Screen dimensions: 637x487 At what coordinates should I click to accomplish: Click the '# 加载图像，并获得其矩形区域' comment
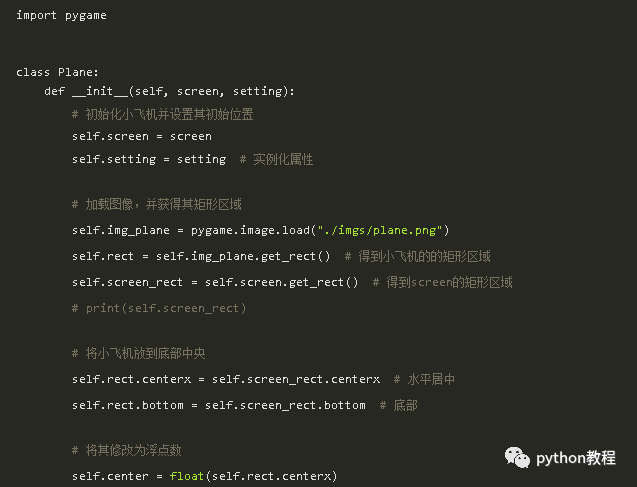click(x=156, y=204)
